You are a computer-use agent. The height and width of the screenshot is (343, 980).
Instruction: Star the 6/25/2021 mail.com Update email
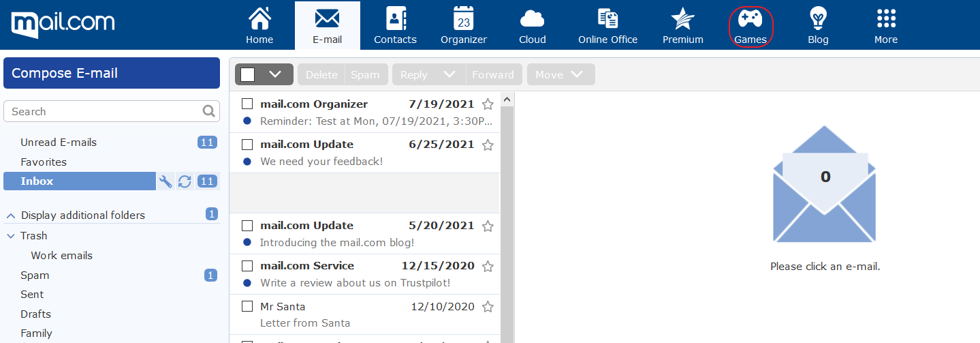tap(488, 145)
